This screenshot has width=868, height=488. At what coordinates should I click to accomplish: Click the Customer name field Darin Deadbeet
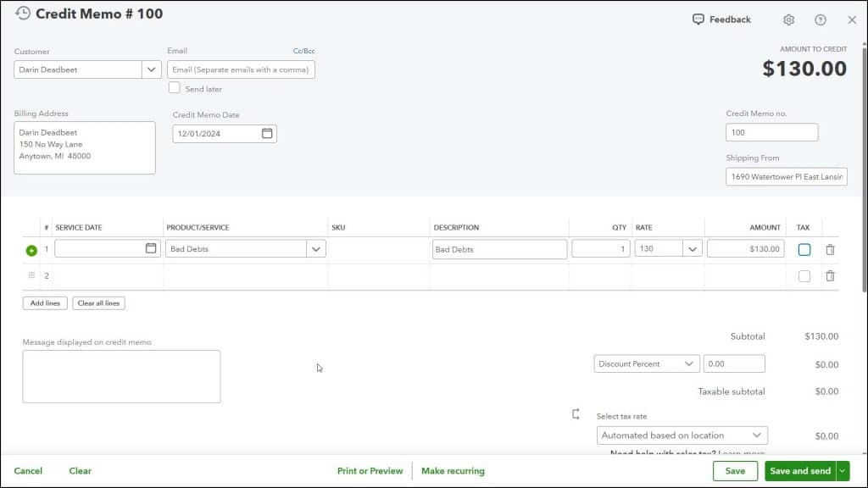point(78,69)
